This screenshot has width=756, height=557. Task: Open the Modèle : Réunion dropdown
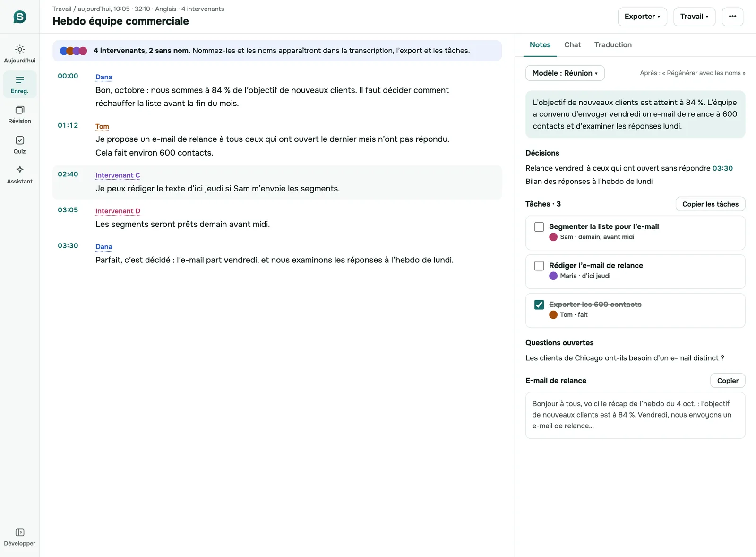point(565,73)
